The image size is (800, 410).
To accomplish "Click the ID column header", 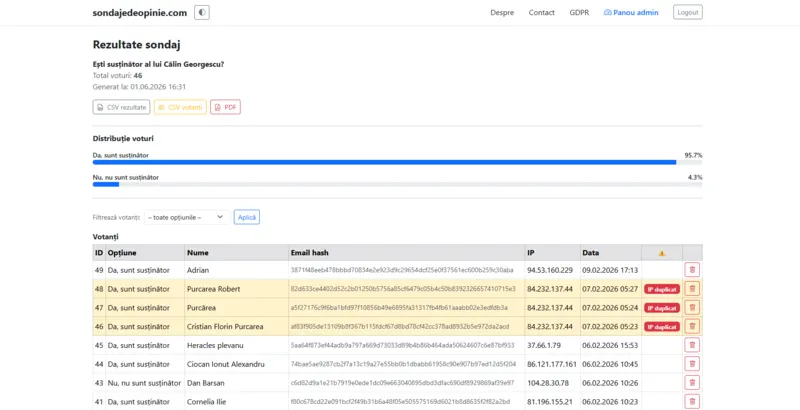I will tap(99, 253).
